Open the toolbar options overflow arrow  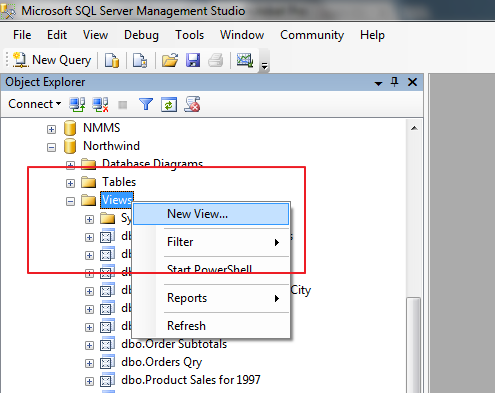tap(264, 66)
